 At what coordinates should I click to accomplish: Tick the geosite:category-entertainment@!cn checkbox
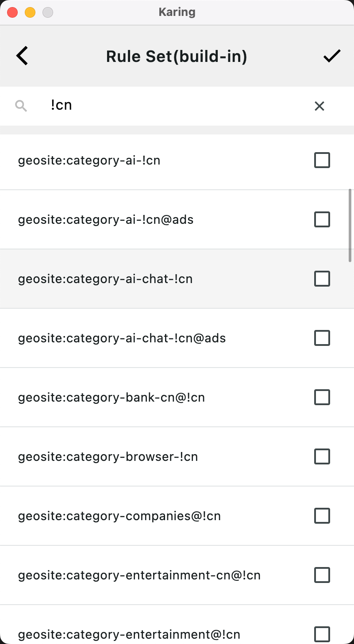tap(322, 634)
